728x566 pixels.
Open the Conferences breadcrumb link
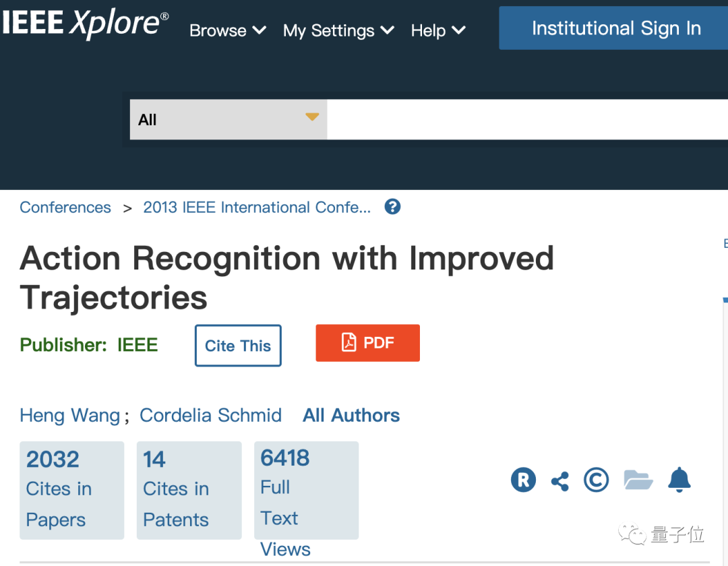click(65, 208)
